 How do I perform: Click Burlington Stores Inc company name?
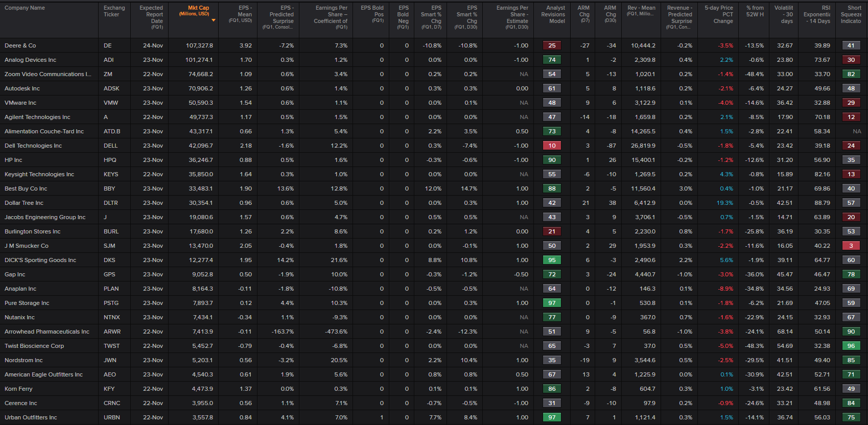pyautogui.click(x=32, y=231)
